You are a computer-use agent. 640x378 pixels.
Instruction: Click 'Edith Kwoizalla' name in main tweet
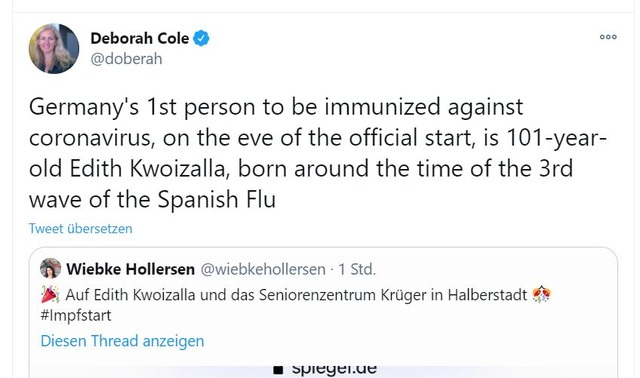pos(147,169)
